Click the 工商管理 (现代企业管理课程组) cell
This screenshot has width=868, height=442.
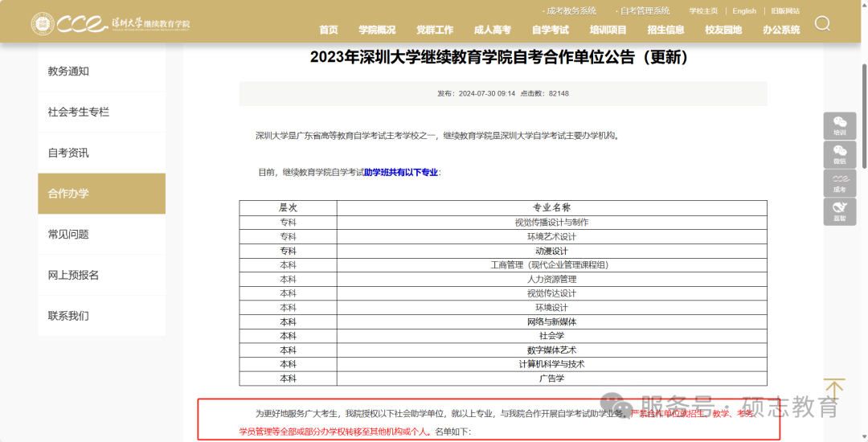pos(552,265)
